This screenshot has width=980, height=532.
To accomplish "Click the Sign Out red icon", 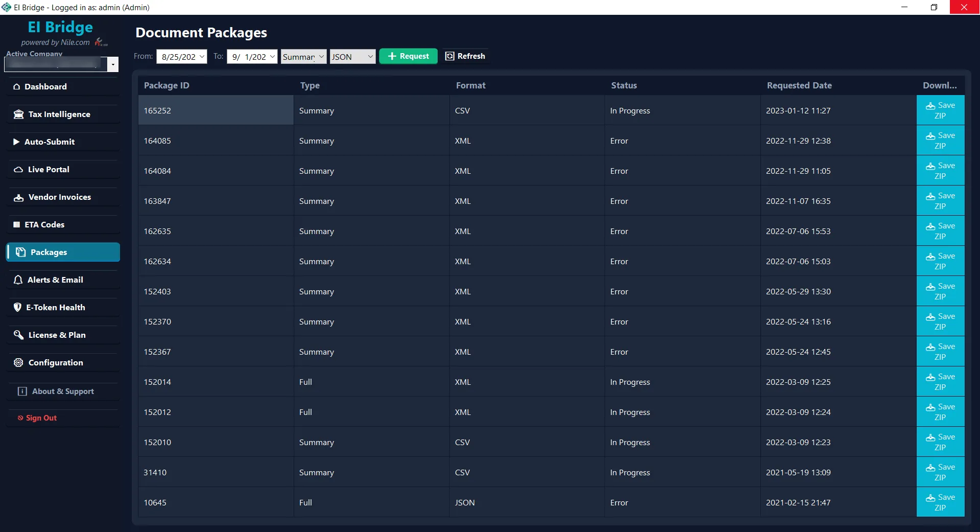I will (x=20, y=418).
